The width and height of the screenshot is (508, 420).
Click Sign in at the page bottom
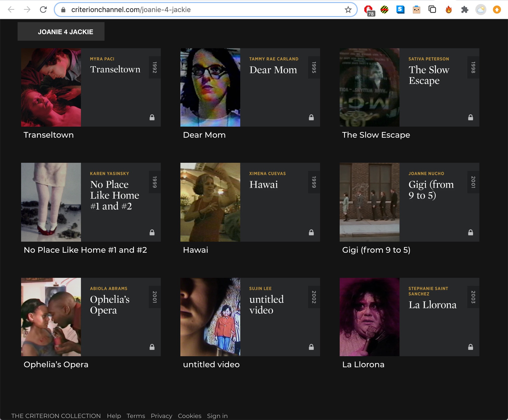(217, 416)
